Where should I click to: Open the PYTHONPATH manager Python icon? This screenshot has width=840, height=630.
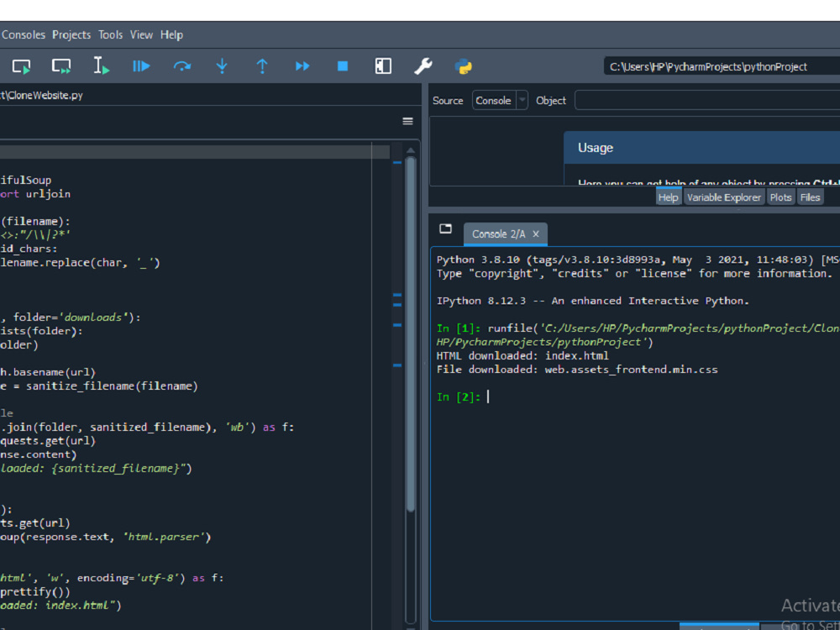coord(463,66)
